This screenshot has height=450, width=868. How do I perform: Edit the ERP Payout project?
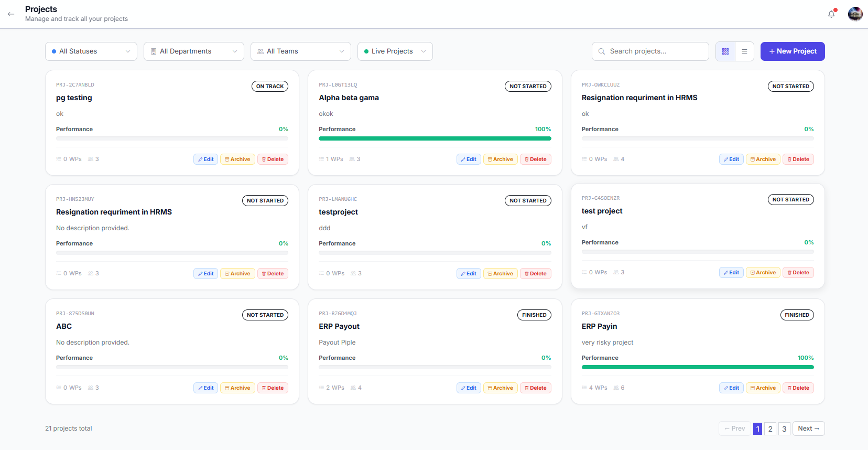(469, 388)
